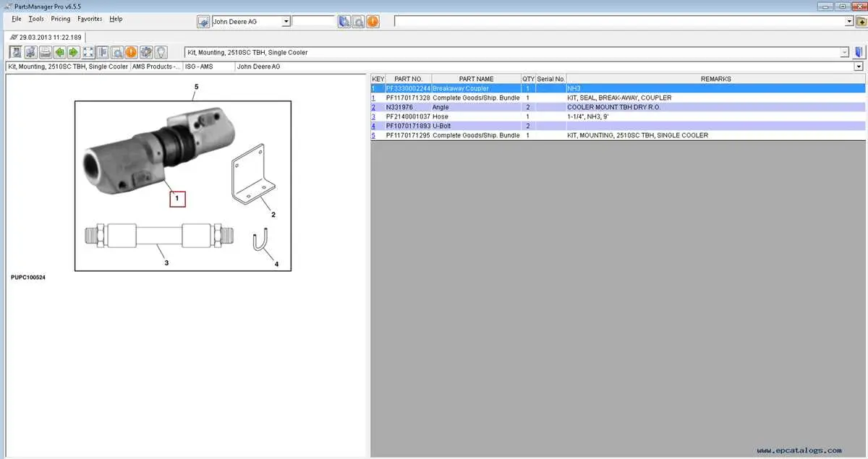The height and width of the screenshot is (459, 868).
Task: Click the ISG - AMS breadcrumb cell
Action: pyautogui.click(x=209, y=67)
